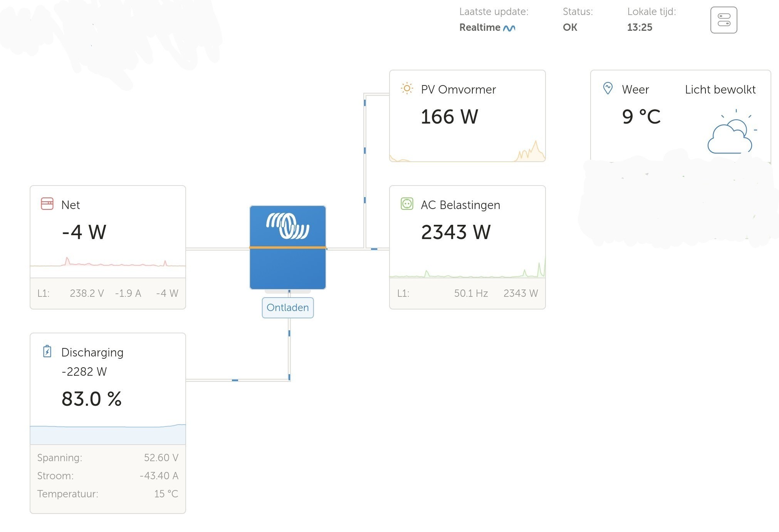
Task: Click the location pin icon beside Weer
Action: click(608, 89)
